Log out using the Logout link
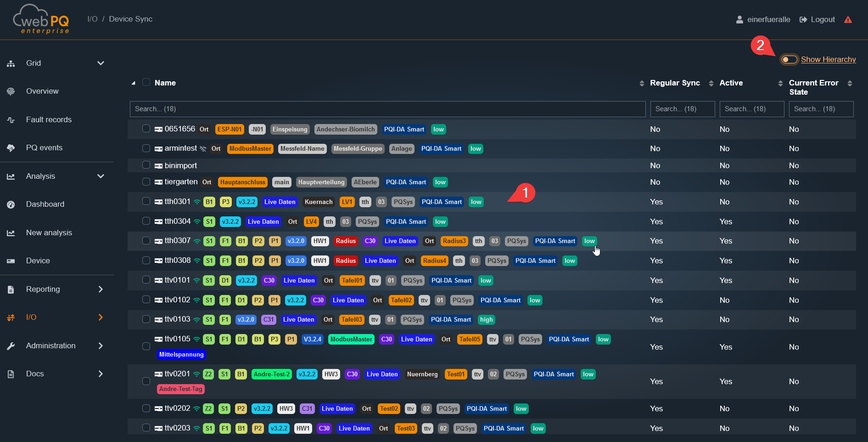The height and width of the screenshot is (442, 868). pyautogui.click(x=818, y=20)
